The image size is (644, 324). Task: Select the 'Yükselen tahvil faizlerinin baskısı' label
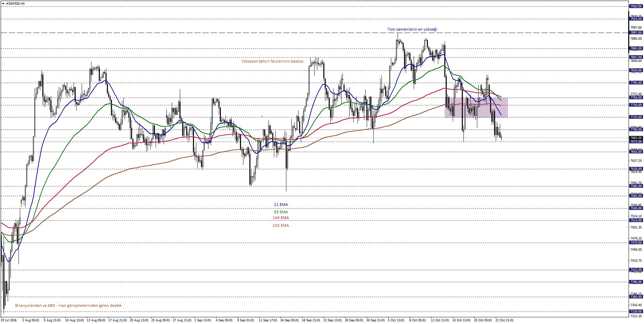[272, 61]
